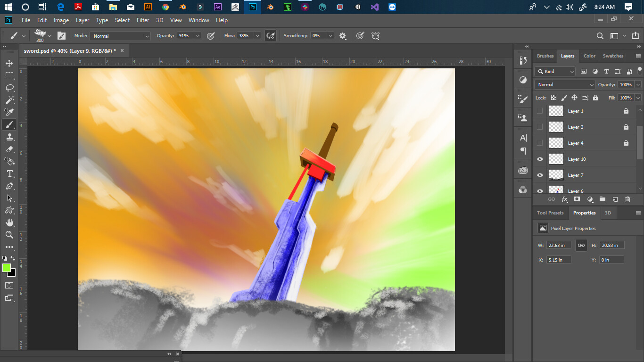Open the Filter menu
Viewport: 644px width, 362px height.
click(x=143, y=20)
